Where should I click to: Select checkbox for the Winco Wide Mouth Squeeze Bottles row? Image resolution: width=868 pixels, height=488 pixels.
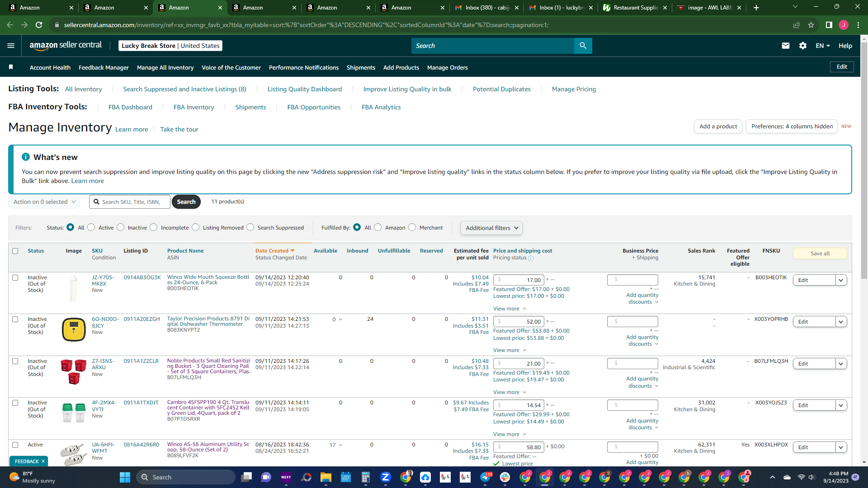coord(15,277)
